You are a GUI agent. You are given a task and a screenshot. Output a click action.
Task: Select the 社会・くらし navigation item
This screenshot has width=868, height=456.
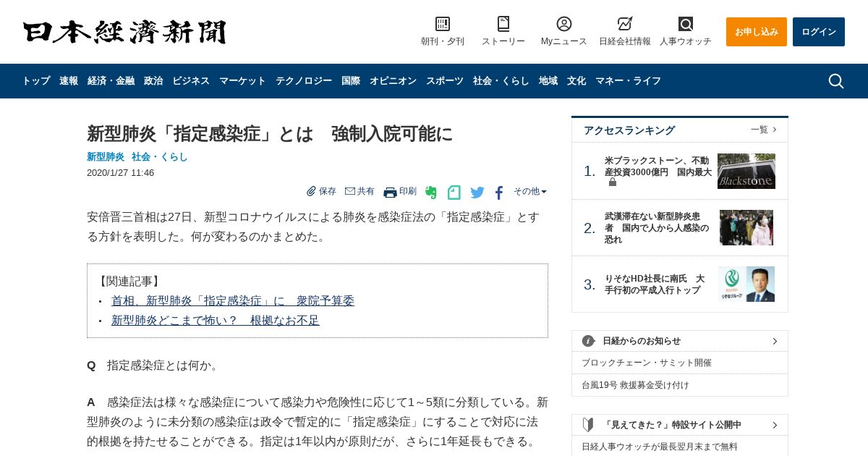[x=501, y=81]
